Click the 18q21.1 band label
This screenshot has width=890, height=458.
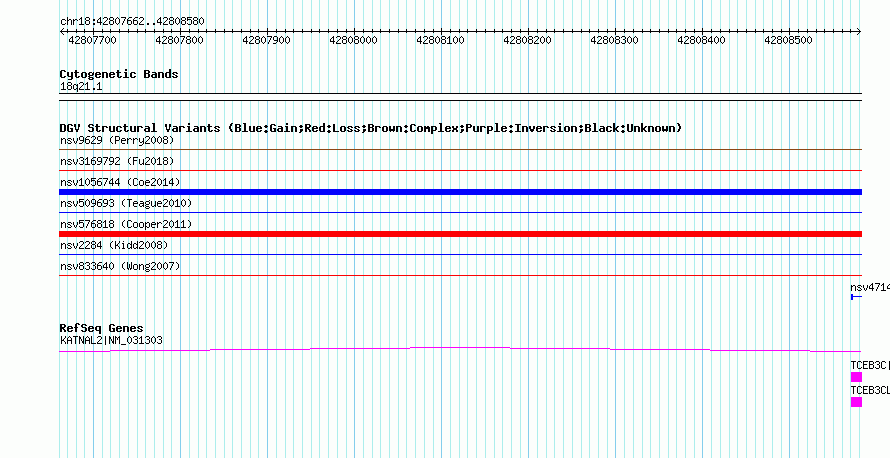[x=81, y=87]
